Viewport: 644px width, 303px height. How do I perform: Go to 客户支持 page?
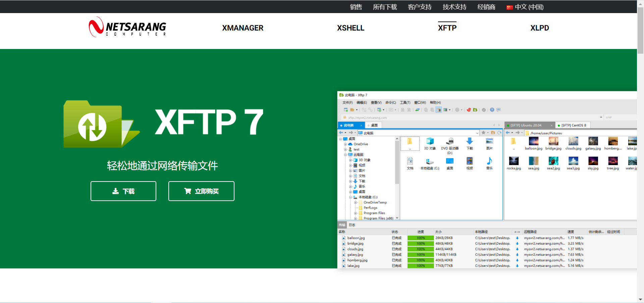(420, 7)
